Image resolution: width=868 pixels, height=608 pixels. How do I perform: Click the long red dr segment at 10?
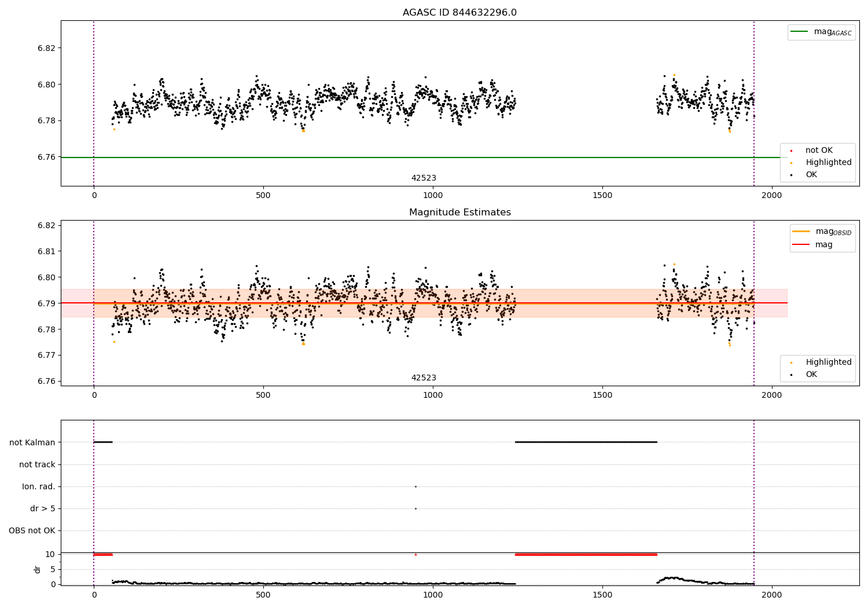coord(586,555)
